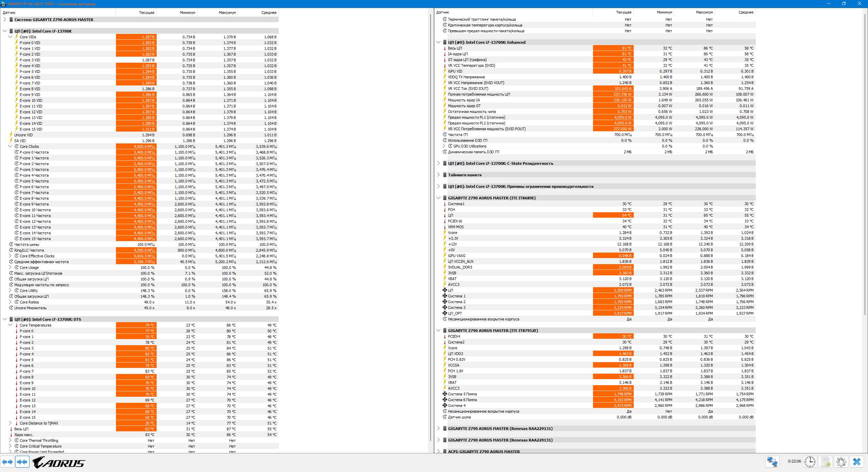Click the shrink columns arrows button

(22, 462)
